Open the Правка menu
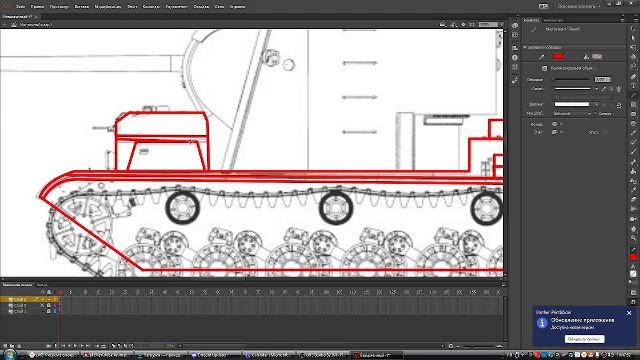This screenshot has width=640, height=360. click(38, 7)
